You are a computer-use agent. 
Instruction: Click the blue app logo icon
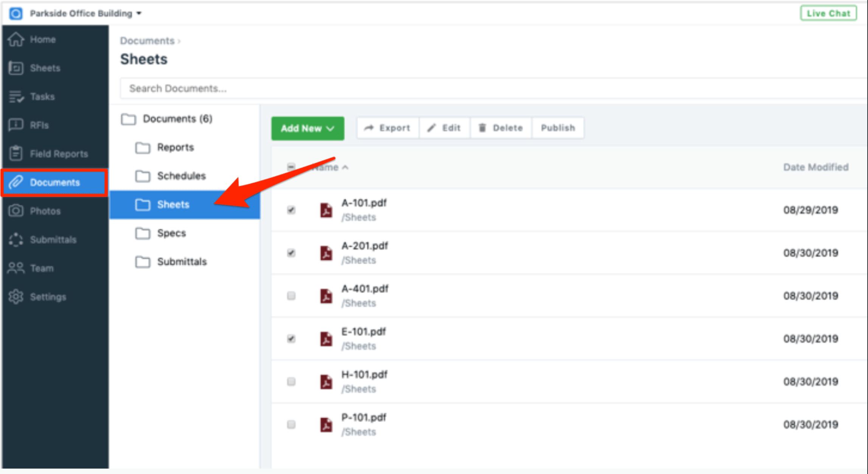pos(16,14)
